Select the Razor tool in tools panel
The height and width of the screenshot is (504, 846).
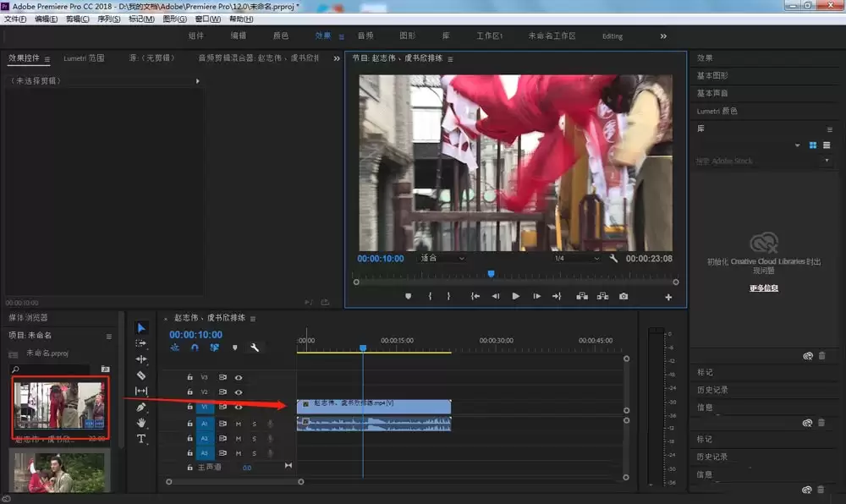pyautogui.click(x=140, y=375)
